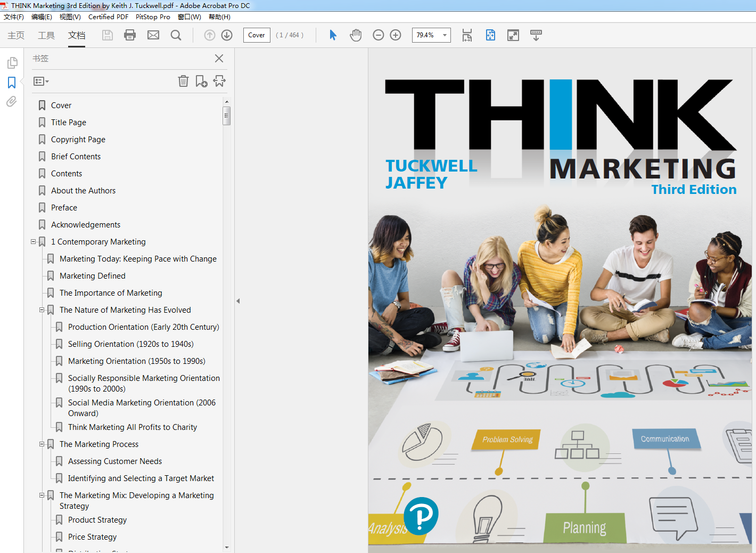Collapse navigation pane with side arrow

[x=238, y=301]
